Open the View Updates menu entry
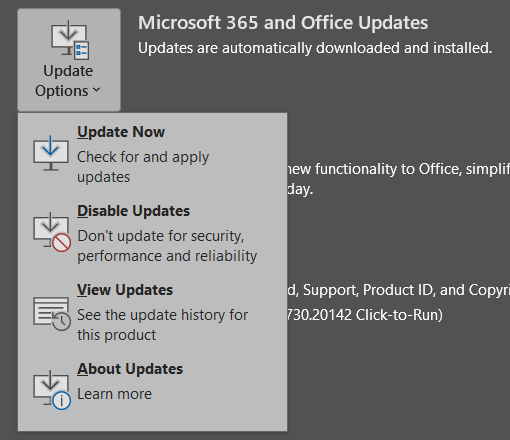The height and width of the screenshot is (440, 510). (x=152, y=311)
